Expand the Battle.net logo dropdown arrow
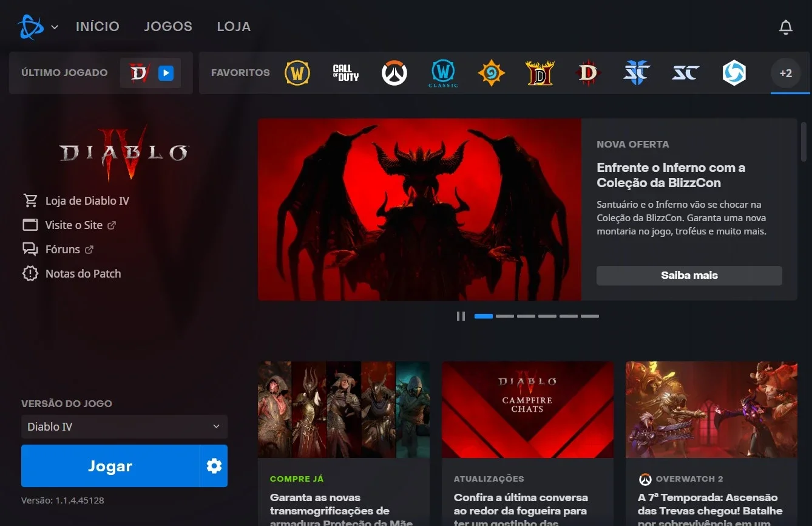Image resolution: width=812 pixels, height=526 pixels. (x=55, y=27)
